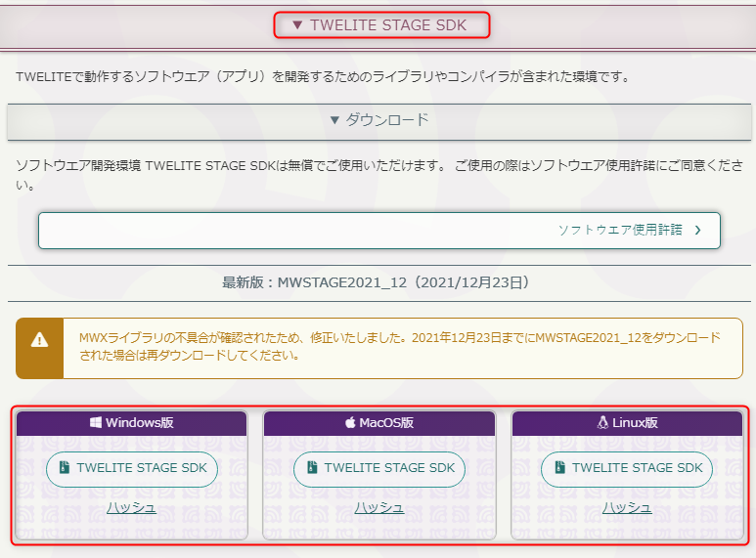The height and width of the screenshot is (558, 756).
Task: Download TWELITE STAGE SDK for MacOS
Action: (x=379, y=468)
